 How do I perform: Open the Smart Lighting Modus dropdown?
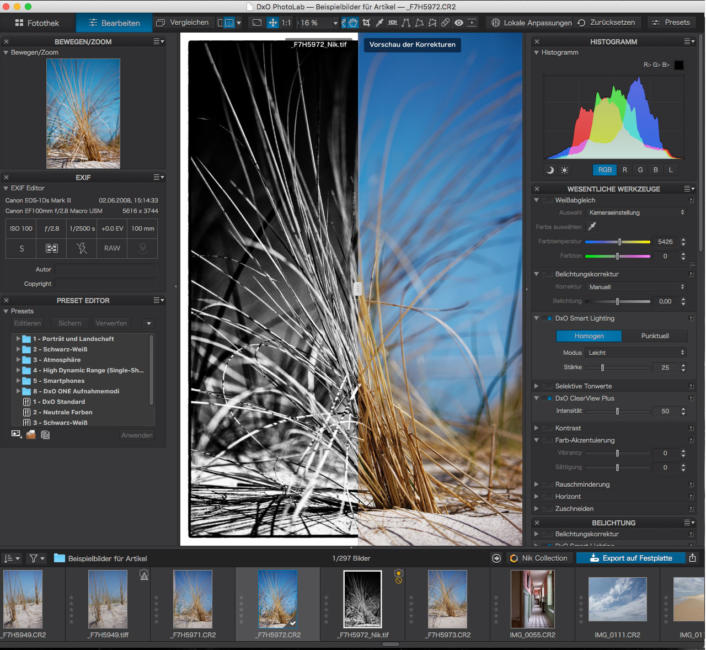636,352
